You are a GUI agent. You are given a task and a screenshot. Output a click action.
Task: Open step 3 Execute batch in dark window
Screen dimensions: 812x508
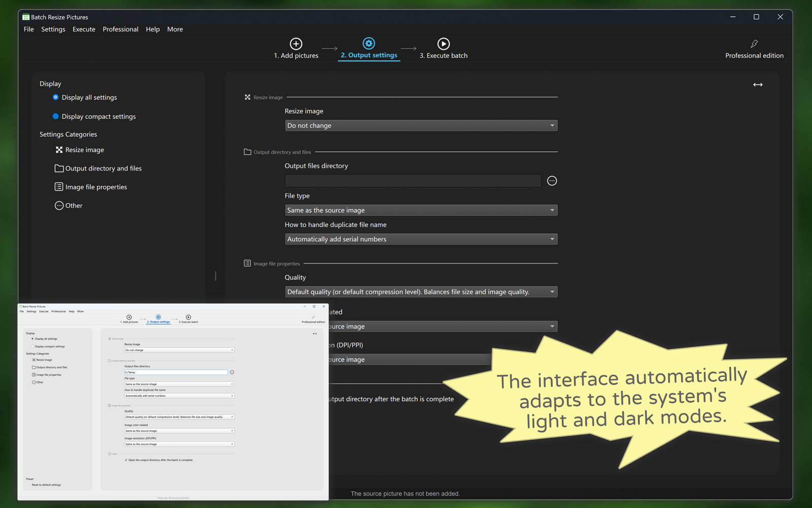[444, 48]
